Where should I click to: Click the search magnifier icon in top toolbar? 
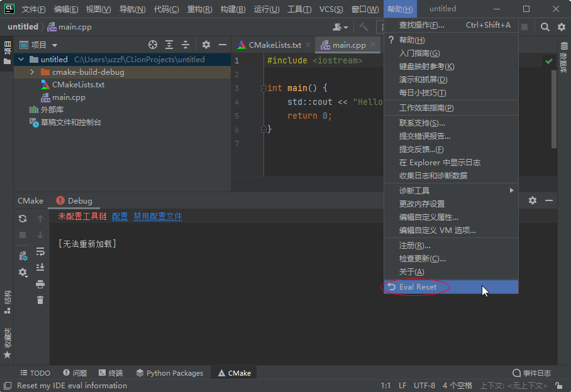click(x=545, y=27)
